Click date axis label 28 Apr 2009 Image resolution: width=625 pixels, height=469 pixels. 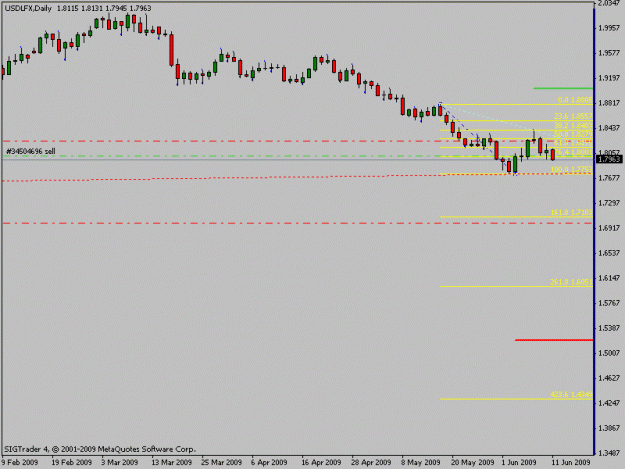pyautogui.click(x=371, y=463)
